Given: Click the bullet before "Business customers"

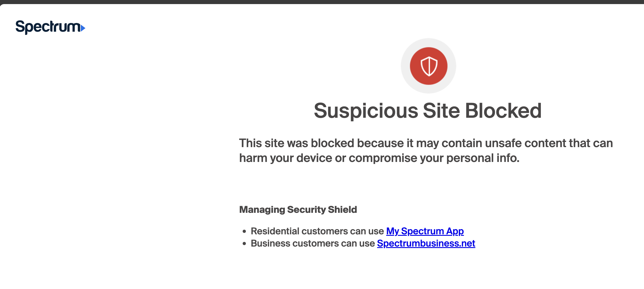Looking at the screenshot, I should tap(244, 244).
